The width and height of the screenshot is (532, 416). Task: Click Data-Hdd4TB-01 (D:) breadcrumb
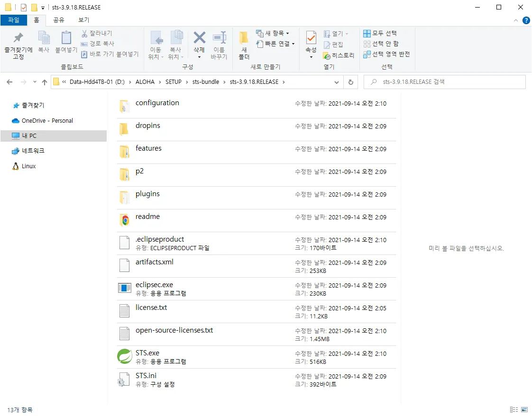click(x=97, y=82)
